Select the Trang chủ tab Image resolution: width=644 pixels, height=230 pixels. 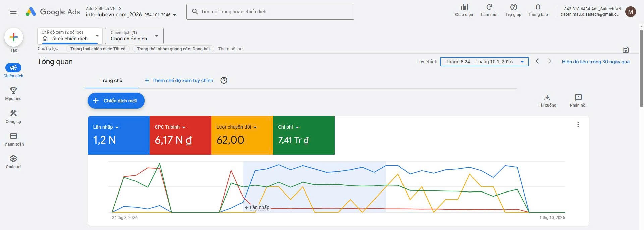(111, 80)
